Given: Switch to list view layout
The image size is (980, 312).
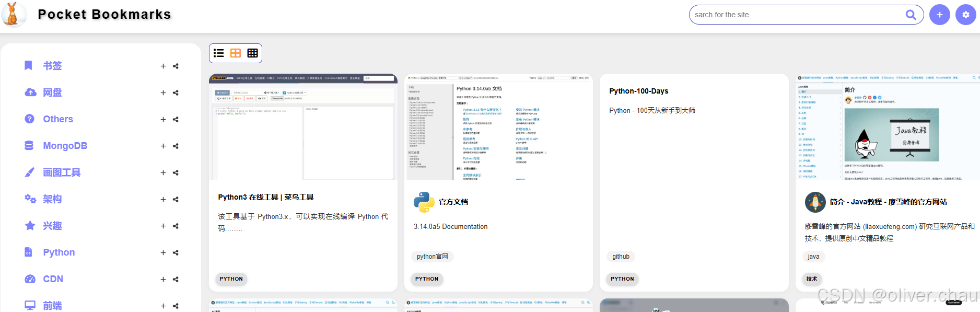Looking at the screenshot, I should [219, 53].
